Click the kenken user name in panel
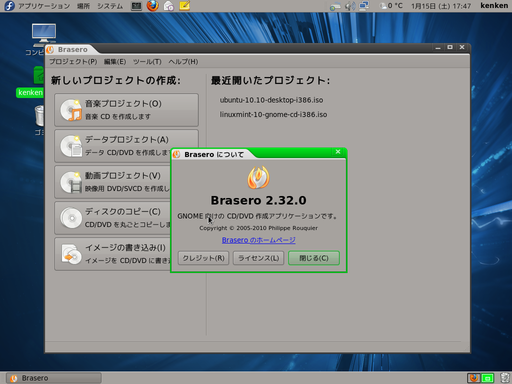Viewport: 512px width, 384px height. pyautogui.click(x=494, y=6)
